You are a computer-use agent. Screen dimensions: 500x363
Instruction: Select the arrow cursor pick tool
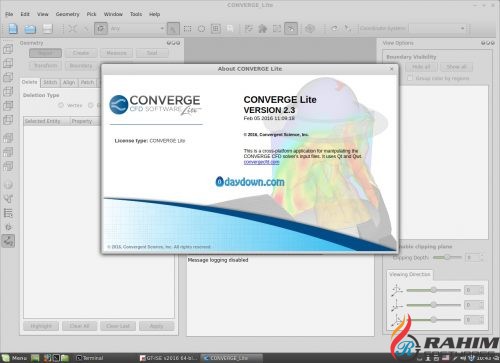coord(173,29)
